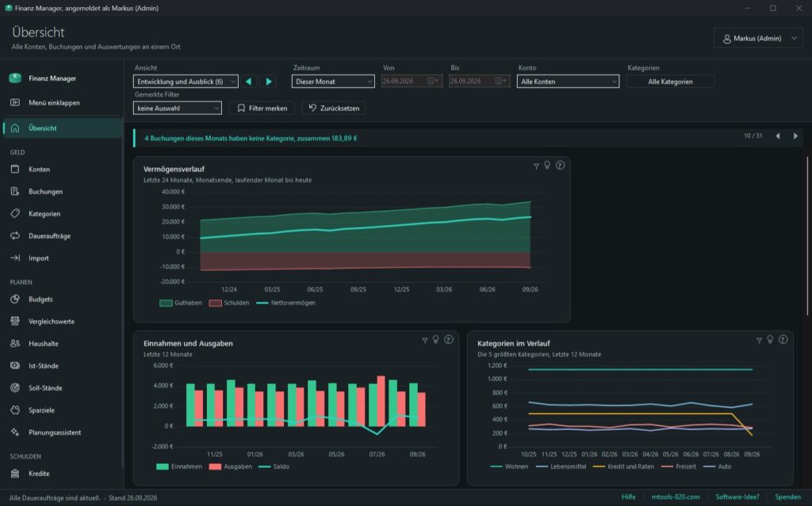812x506 pixels.
Task: Click the Software-Idee? link
Action: (737, 497)
